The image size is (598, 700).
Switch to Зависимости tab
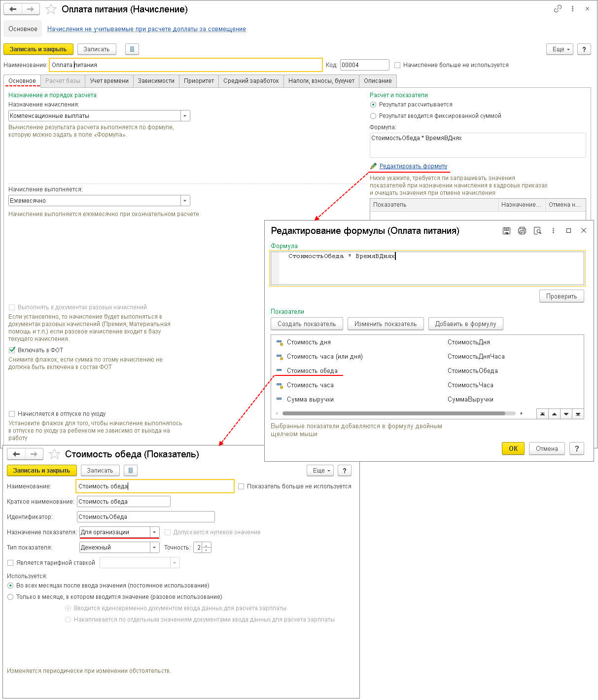(x=156, y=81)
